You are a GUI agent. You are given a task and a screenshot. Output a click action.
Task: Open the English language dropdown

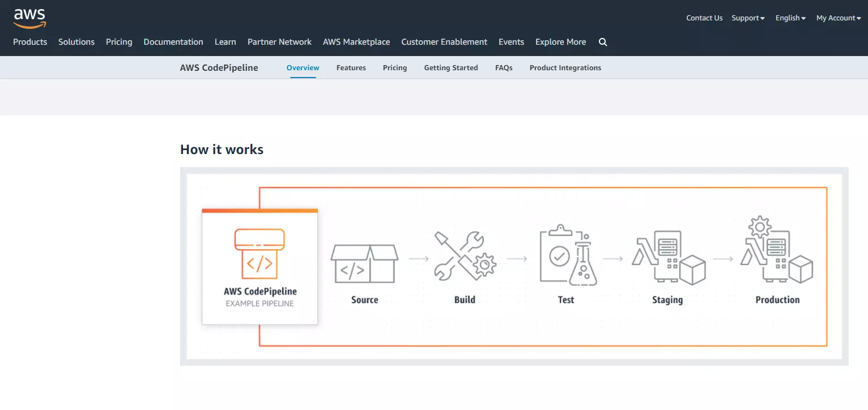790,18
